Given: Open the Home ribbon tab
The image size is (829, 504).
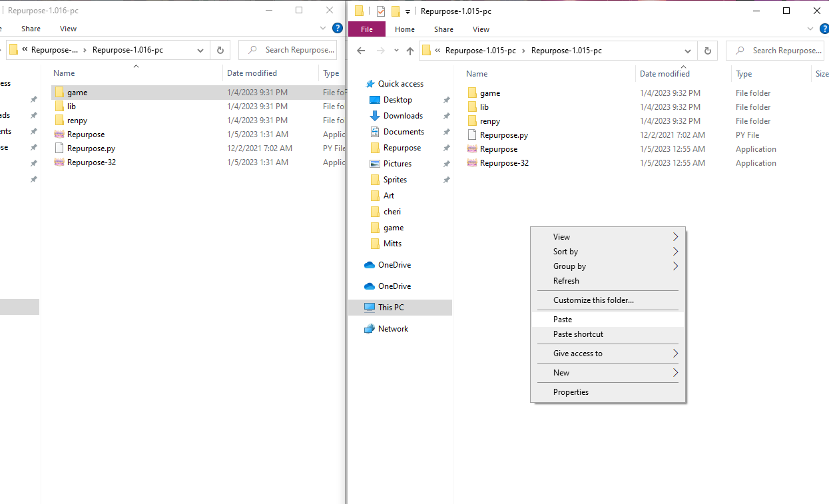Looking at the screenshot, I should pos(405,29).
